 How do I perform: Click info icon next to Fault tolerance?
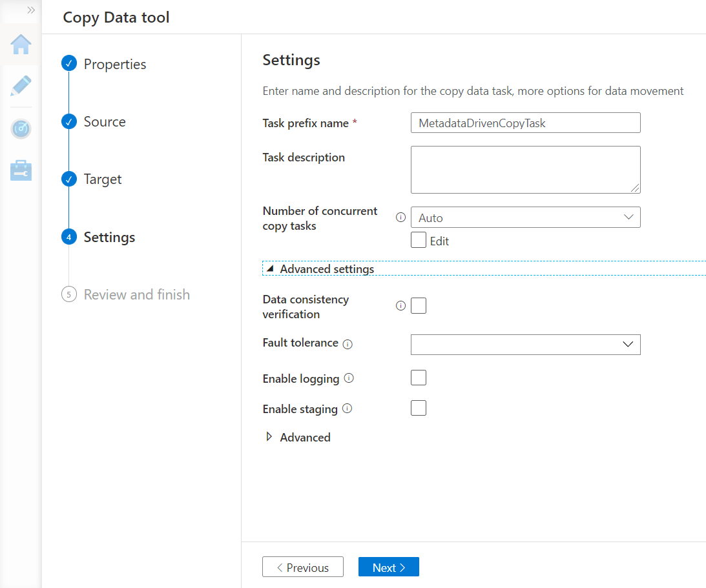[348, 344]
